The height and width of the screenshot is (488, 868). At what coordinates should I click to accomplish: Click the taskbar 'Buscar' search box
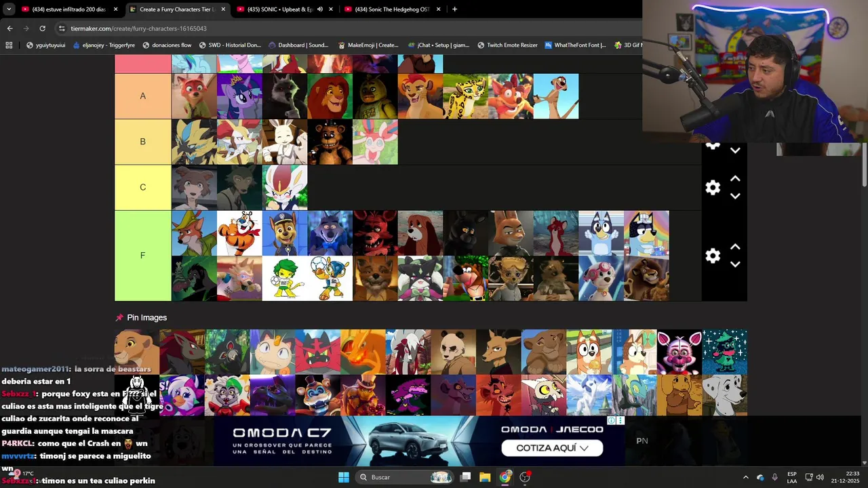click(x=404, y=477)
